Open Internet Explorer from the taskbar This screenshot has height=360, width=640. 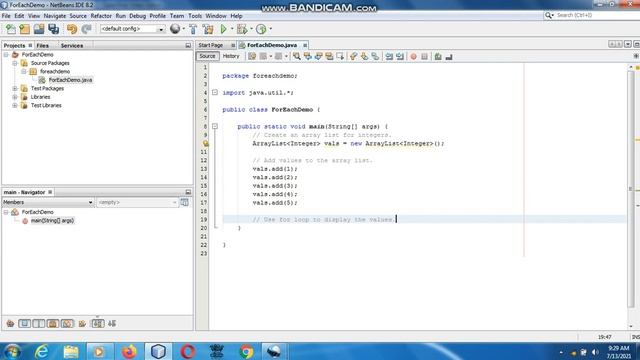pos(42,351)
